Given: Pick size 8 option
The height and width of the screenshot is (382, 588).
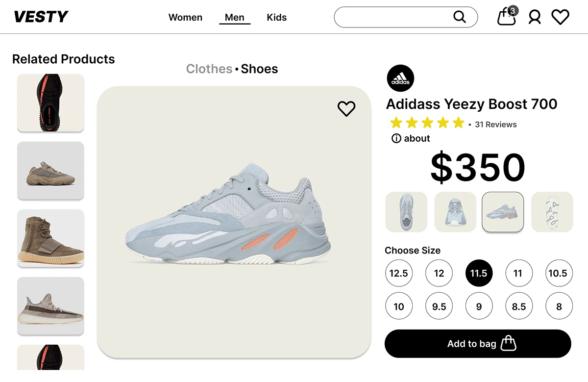Looking at the screenshot, I should 559,306.
